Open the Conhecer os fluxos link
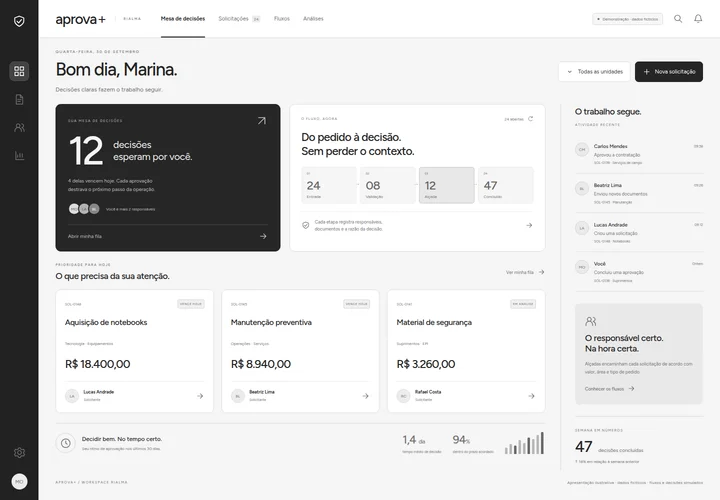The image size is (720, 500). tap(609, 389)
